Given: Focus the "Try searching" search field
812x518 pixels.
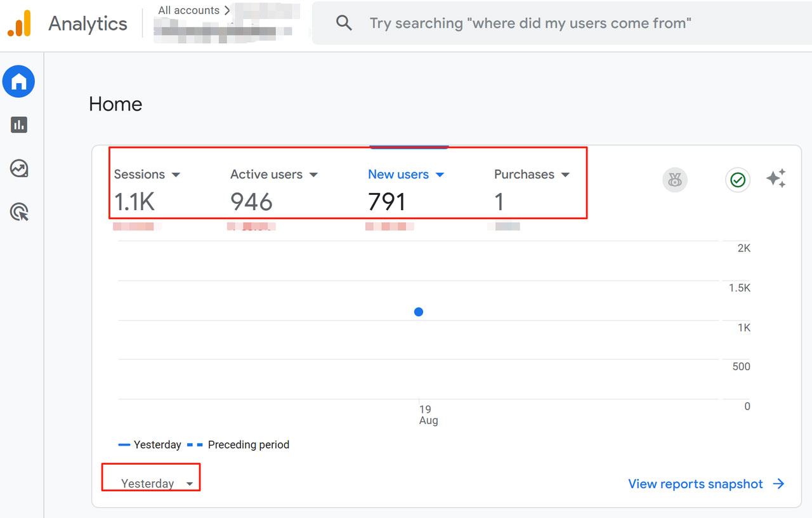Looking at the screenshot, I should [x=530, y=23].
